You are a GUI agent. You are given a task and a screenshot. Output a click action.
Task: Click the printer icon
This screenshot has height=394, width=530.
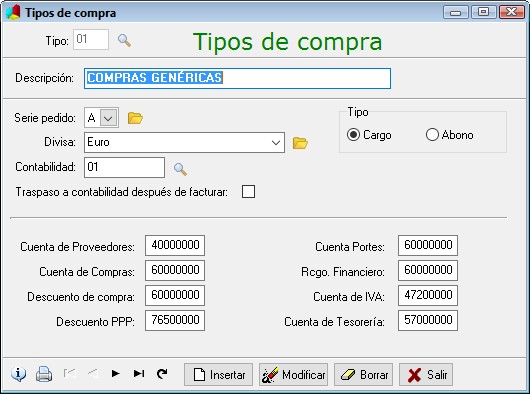(x=44, y=374)
